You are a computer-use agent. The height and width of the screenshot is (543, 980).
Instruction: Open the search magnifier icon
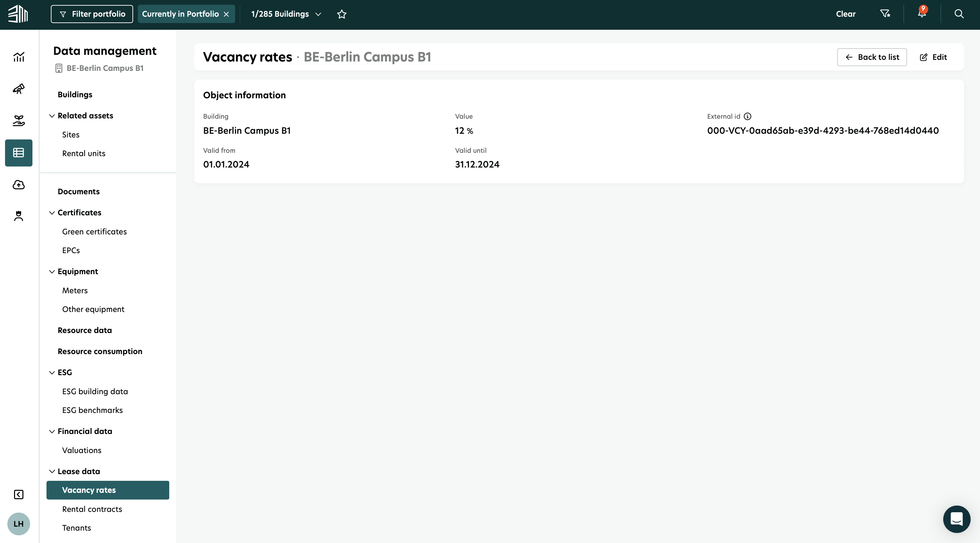coord(959,14)
